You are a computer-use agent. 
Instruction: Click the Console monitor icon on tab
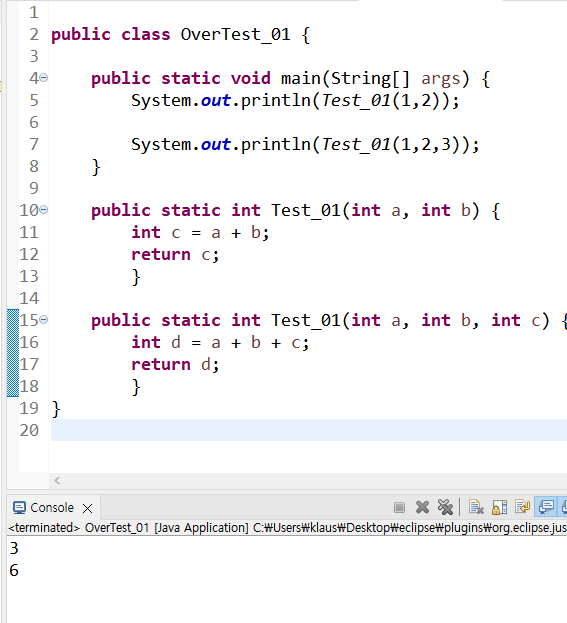tap(19, 508)
